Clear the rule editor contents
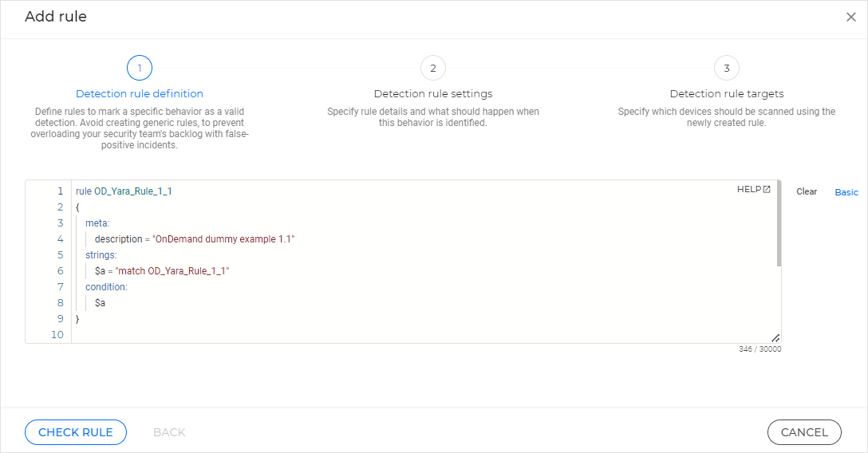The image size is (868, 453). tap(807, 191)
